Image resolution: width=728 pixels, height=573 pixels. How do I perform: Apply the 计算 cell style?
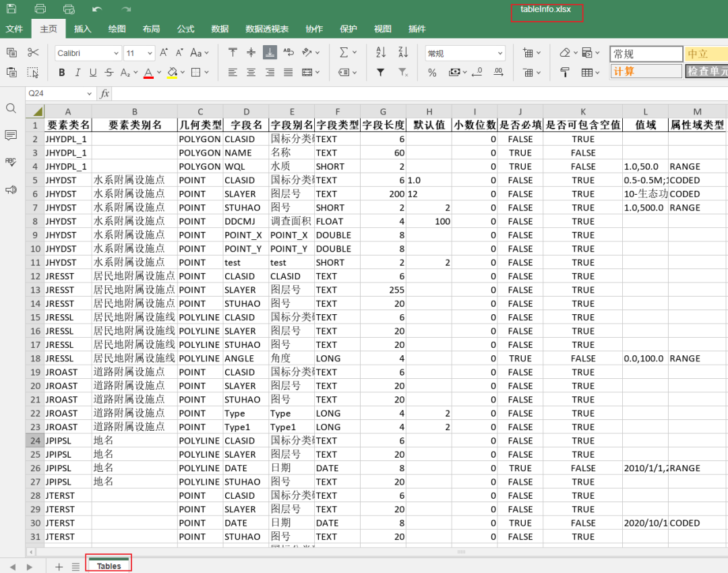[x=646, y=71]
